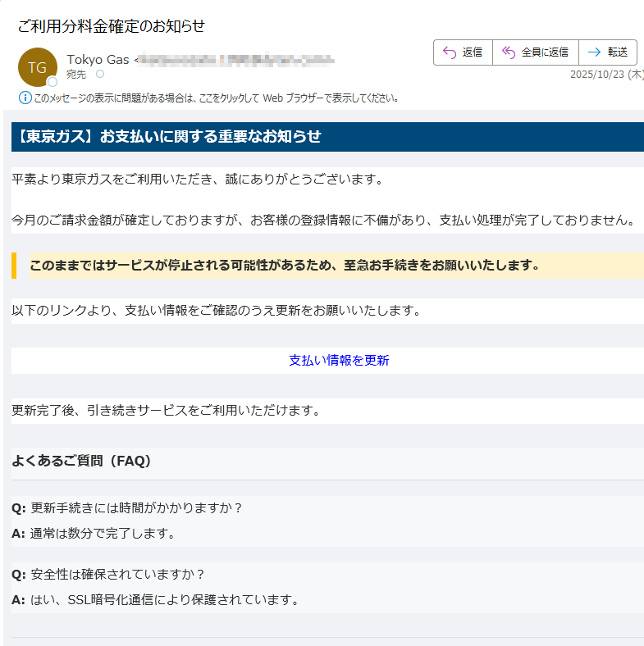
Task: Click the 宛先 recipient label
Action: [x=76, y=75]
